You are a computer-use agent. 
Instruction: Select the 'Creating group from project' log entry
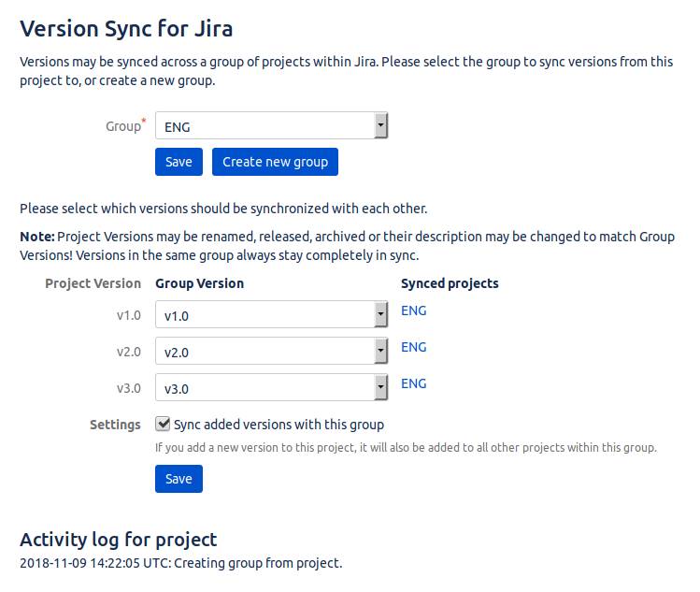[x=181, y=563]
